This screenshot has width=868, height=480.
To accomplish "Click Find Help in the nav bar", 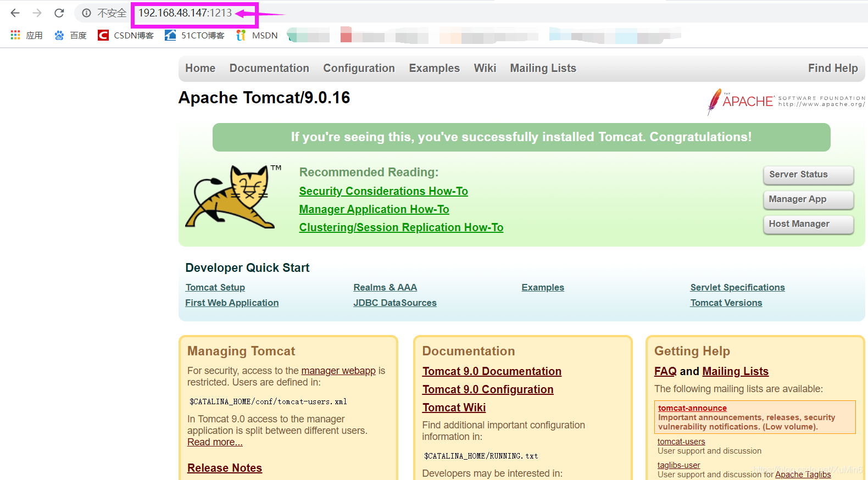I will click(833, 68).
